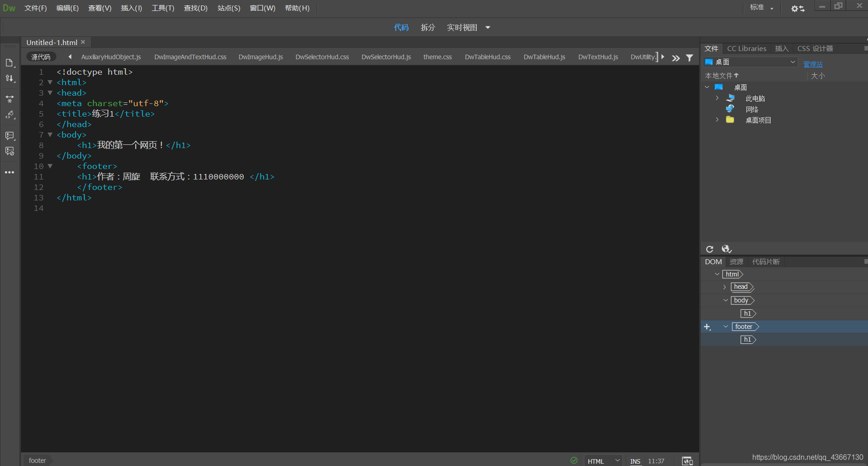Open the 查看(V) menu
This screenshot has width=868, height=466.
100,8
